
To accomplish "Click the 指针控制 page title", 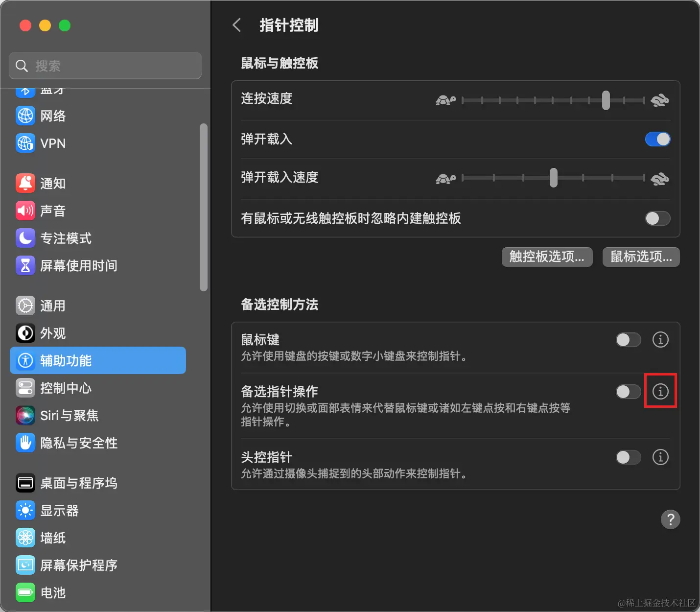I will click(289, 25).
